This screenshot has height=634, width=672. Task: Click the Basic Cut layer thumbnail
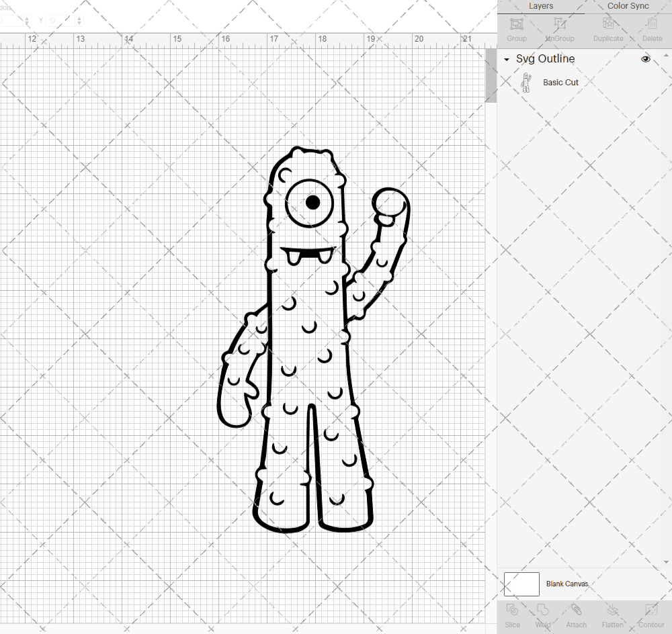pos(526,83)
